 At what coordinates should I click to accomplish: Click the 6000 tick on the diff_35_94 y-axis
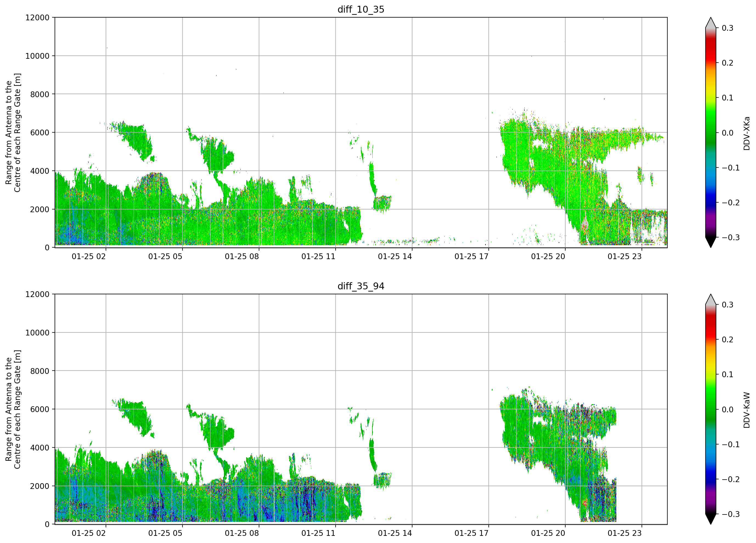(x=40, y=409)
